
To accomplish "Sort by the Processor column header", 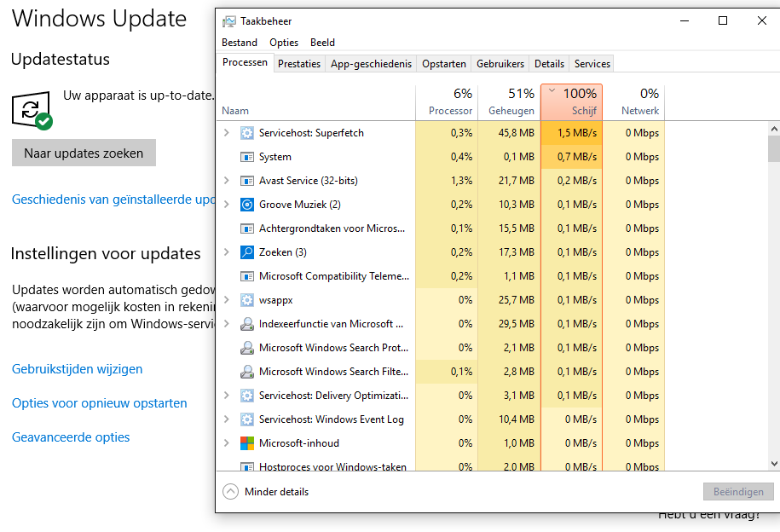I will (x=447, y=102).
